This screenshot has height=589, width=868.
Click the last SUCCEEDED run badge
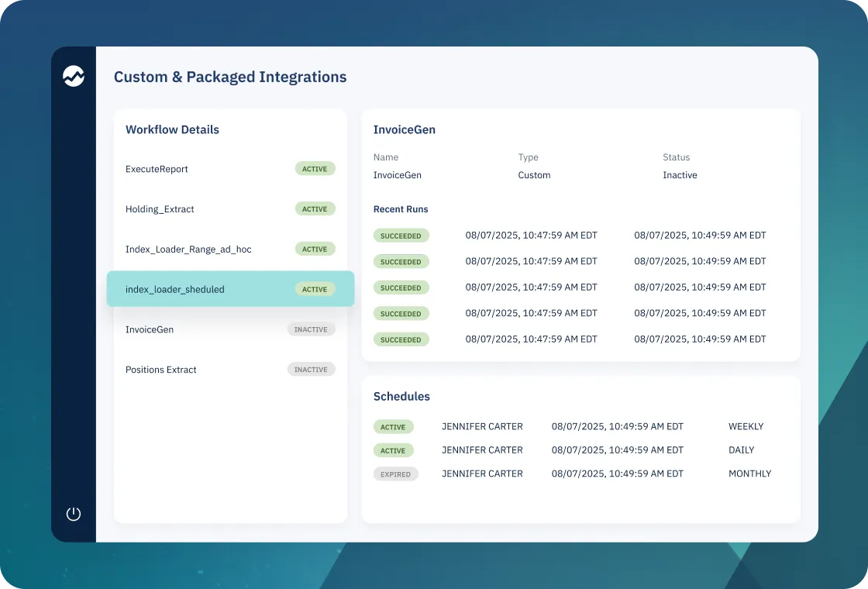[401, 339]
